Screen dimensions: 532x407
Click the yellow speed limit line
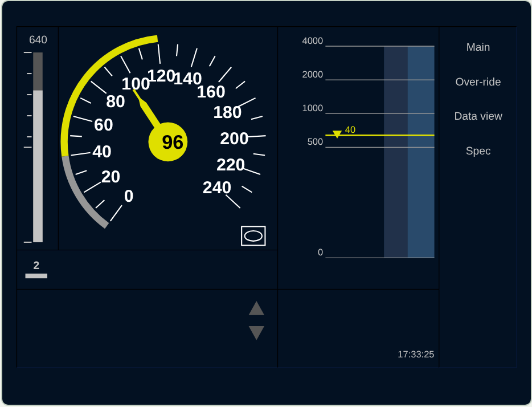click(380, 136)
